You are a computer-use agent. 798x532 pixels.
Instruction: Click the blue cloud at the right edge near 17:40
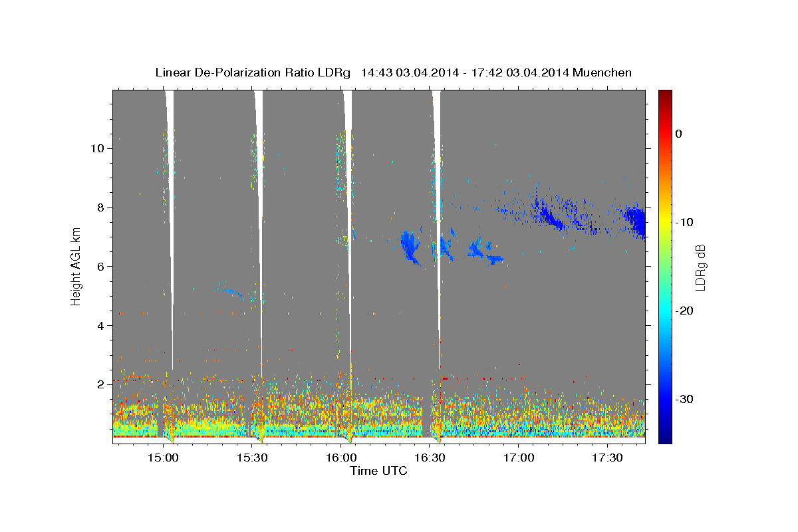click(636, 220)
